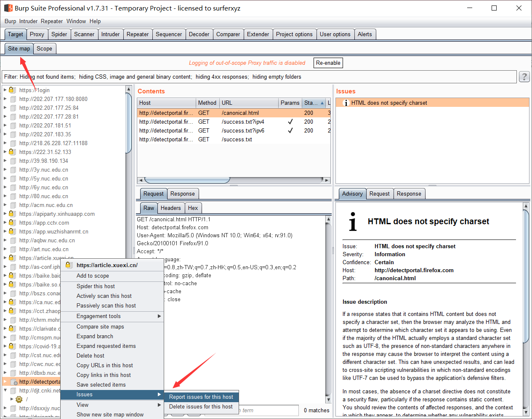Open the Advisory Request tab
The width and height of the screenshot is (532, 419).
380,194
